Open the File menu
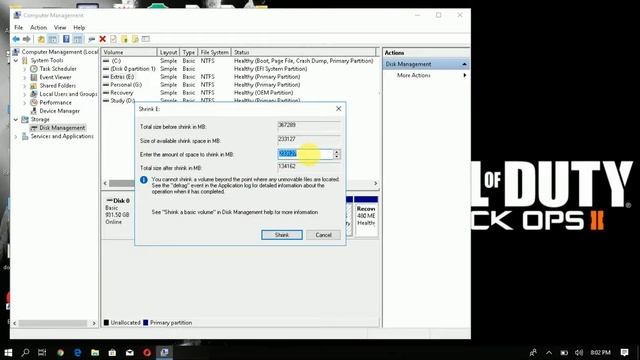The width and height of the screenshot is (640, 360). [19, 27]
